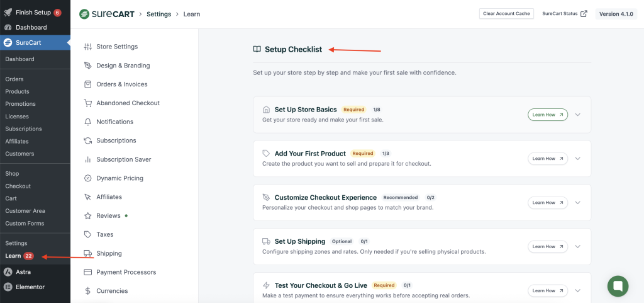Click the Astra icon in the sidebar

[x=8, y=272]
